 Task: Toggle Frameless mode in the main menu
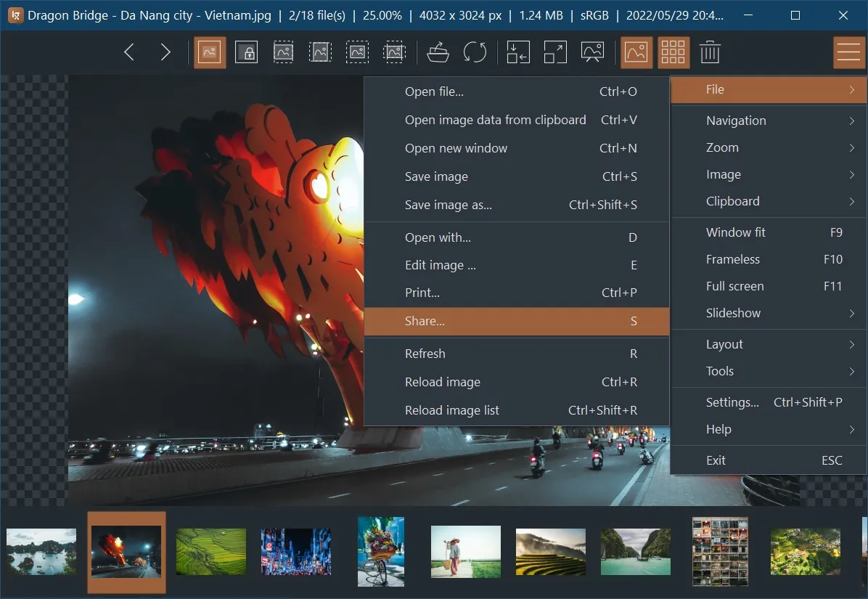(769, 260)
